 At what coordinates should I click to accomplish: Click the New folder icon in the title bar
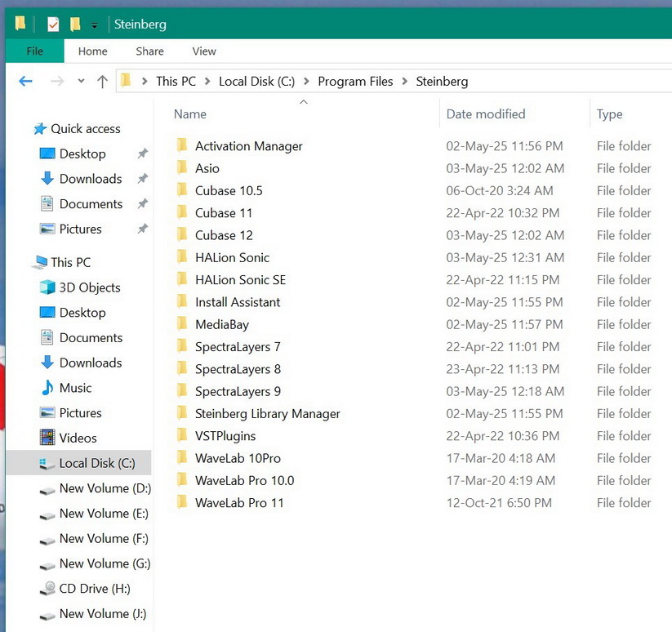point(75,24)
